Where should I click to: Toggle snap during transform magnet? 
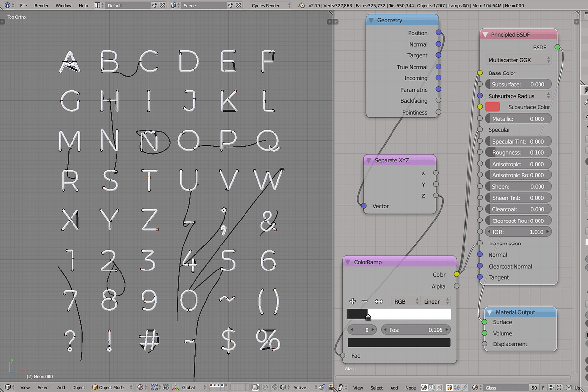click(274, 387)
